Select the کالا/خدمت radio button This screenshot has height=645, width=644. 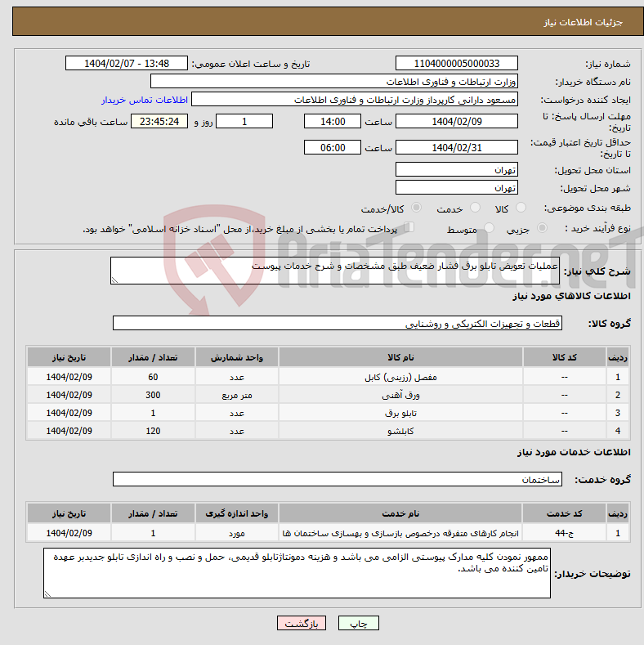point(416,208)
